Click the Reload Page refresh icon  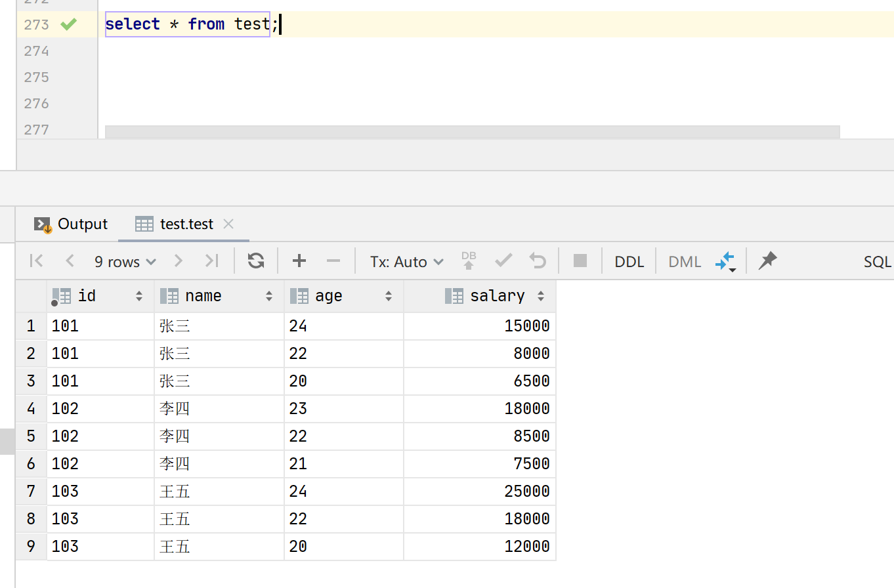click(x=256, y=261)
